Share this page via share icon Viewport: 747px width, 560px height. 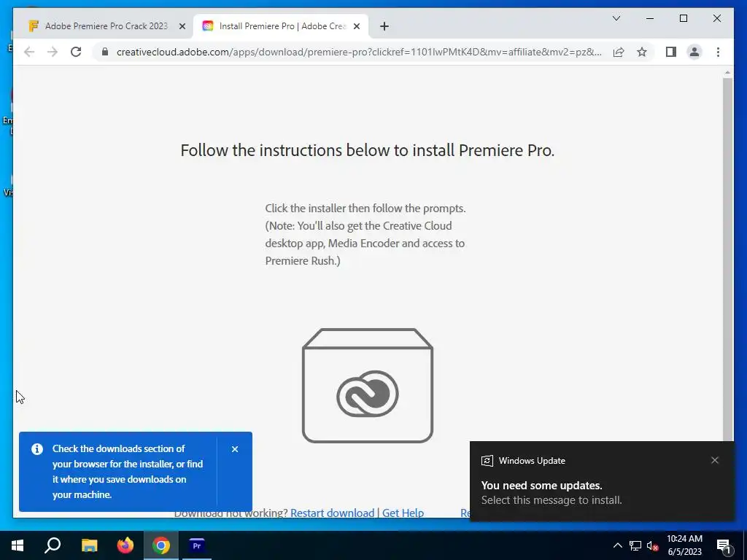619,52
